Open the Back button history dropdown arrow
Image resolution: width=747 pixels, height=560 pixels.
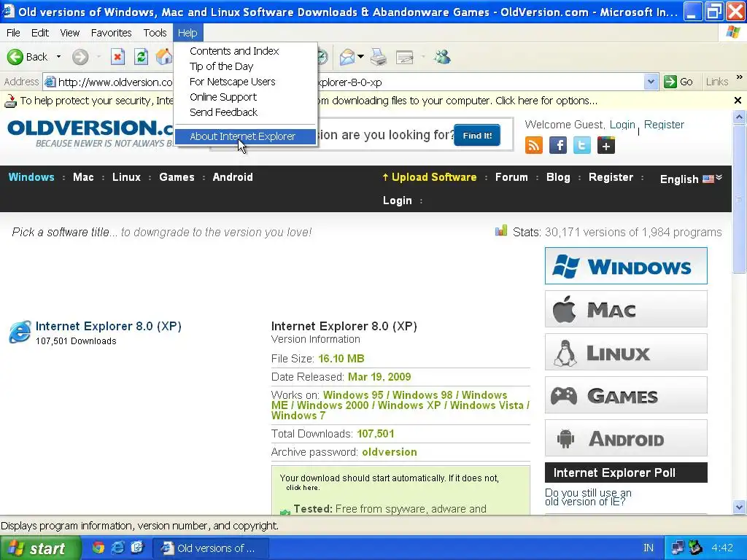click(58, 57)
